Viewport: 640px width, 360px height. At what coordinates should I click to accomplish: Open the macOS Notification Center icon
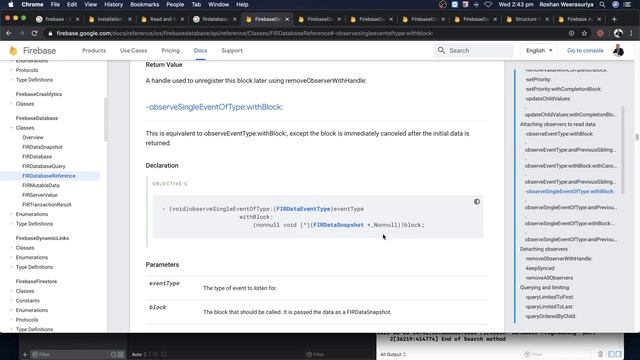(x=627, y=4)
